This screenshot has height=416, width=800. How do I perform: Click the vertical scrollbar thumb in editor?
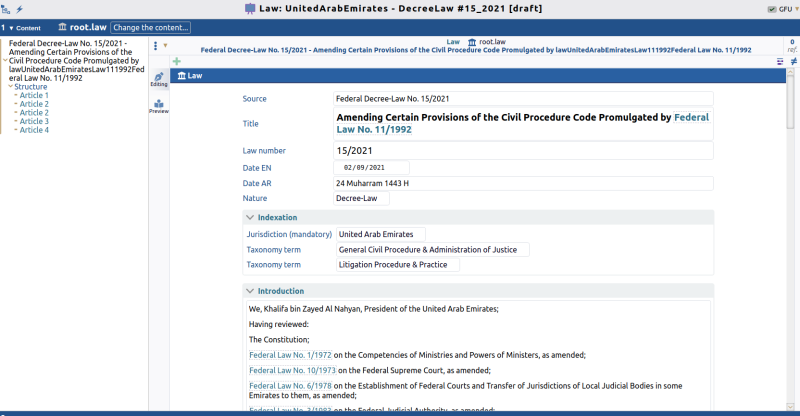(790, 102)
